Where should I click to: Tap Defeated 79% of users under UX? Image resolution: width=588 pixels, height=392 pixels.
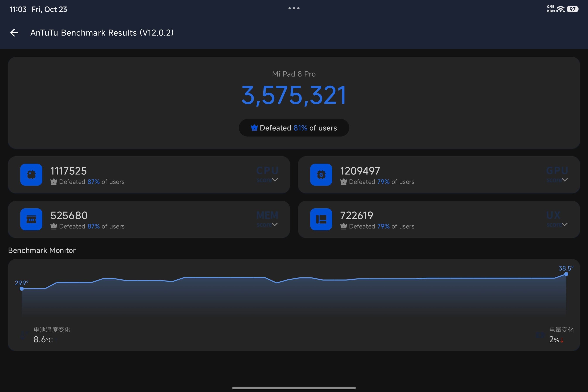(x=382, y=226)
